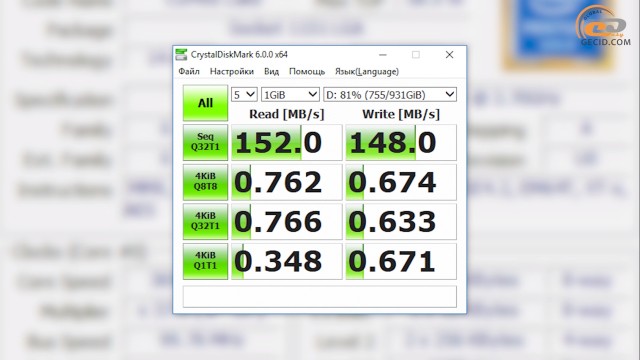This screenshot has width=640, height=360.
Task: Close the CrystalDiskMark window
Action: click(449, 55)
